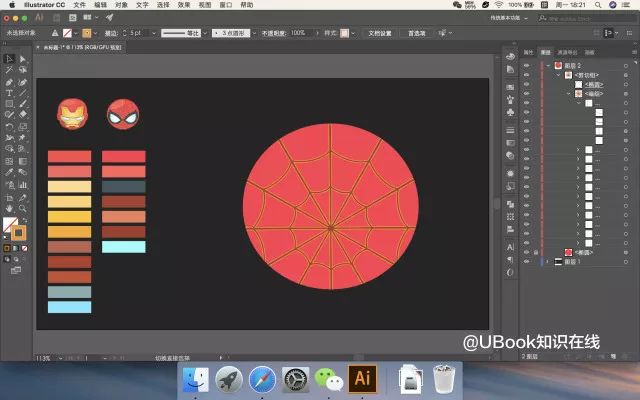Select the Blend tool

(23, 172)
